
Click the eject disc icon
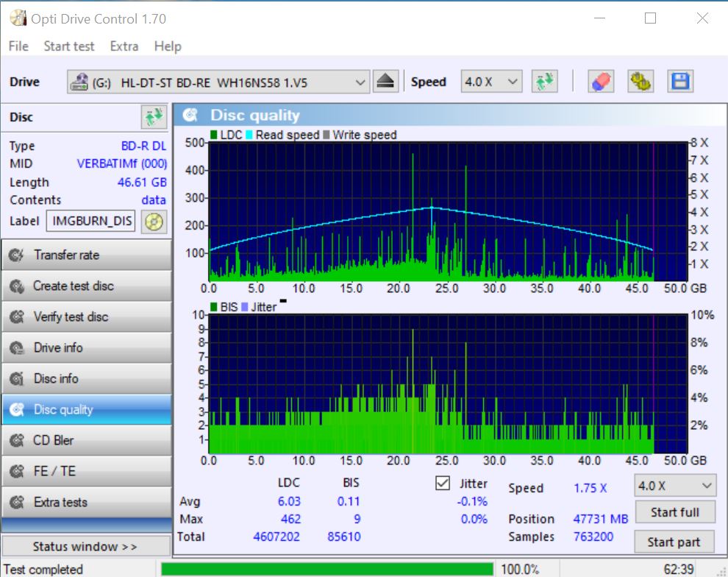click(385, 82)
